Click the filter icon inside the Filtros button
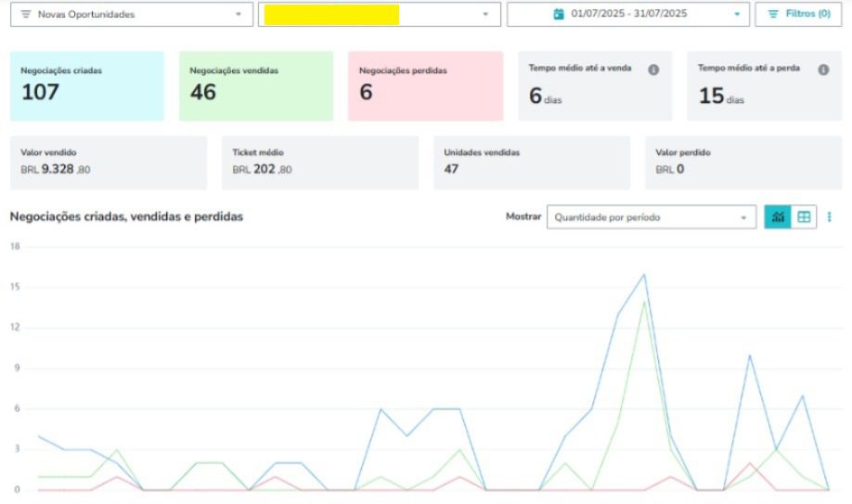852x504 pixels. click(772, 15)
